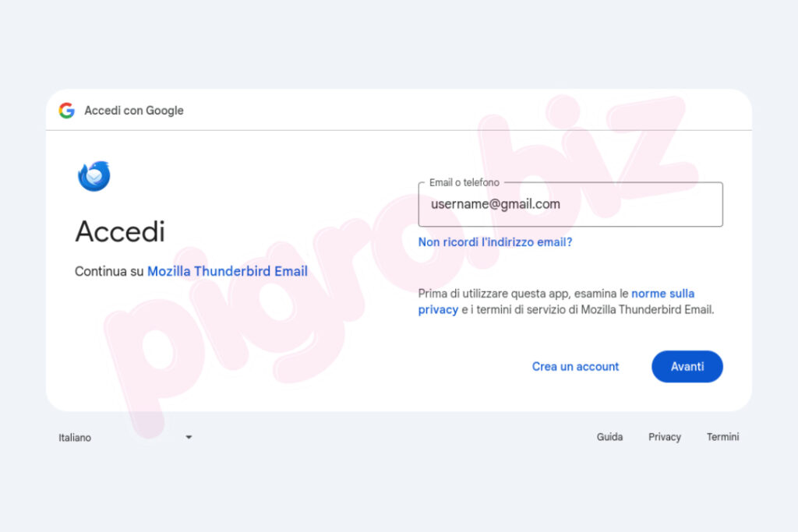Click the large "Accedi" heading
Screen dimensions: 798x532
(x=120, y=231)
